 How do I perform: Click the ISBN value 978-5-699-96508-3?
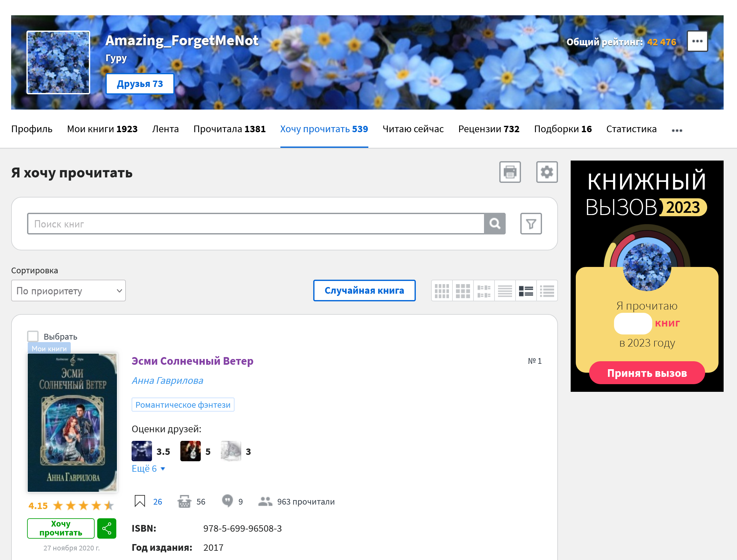point(242,528)
